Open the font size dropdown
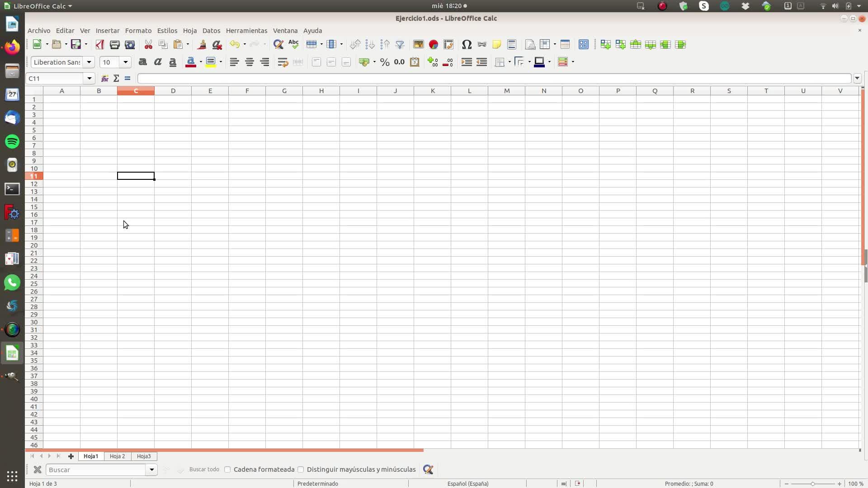This screenshot has height=488, width=868. pos(126,62)
